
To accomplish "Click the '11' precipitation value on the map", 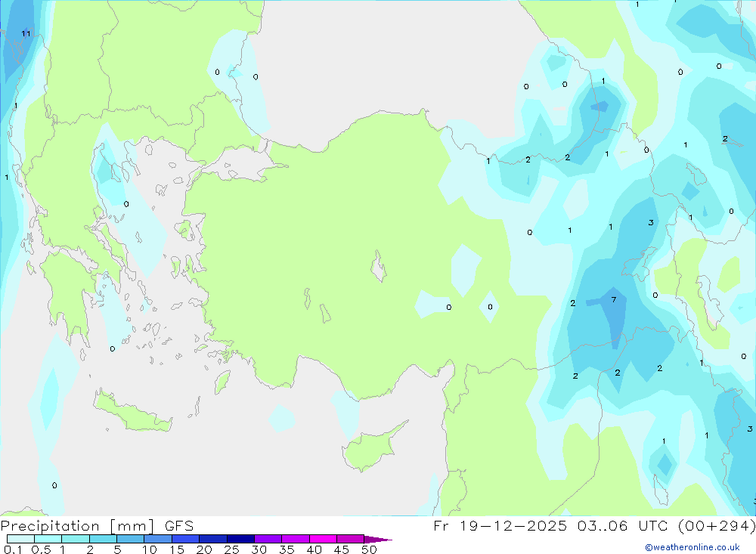I will point(26,34).
